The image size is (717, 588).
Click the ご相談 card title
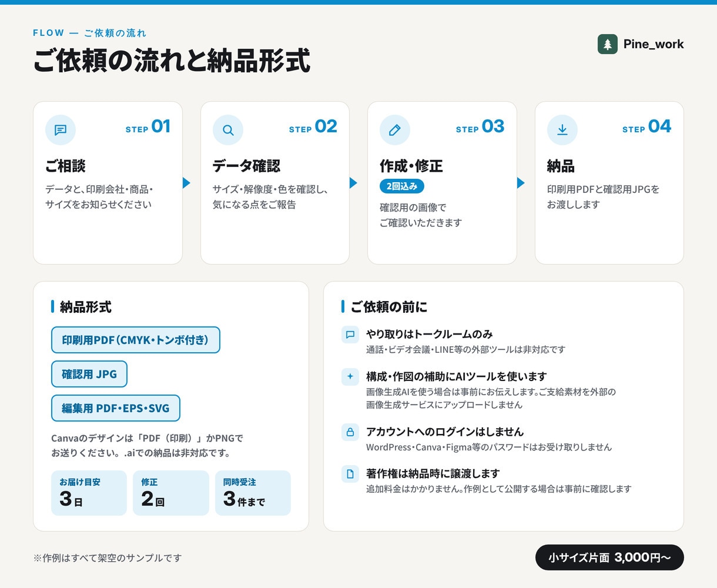pyautogui.click(x=65, y=166)
